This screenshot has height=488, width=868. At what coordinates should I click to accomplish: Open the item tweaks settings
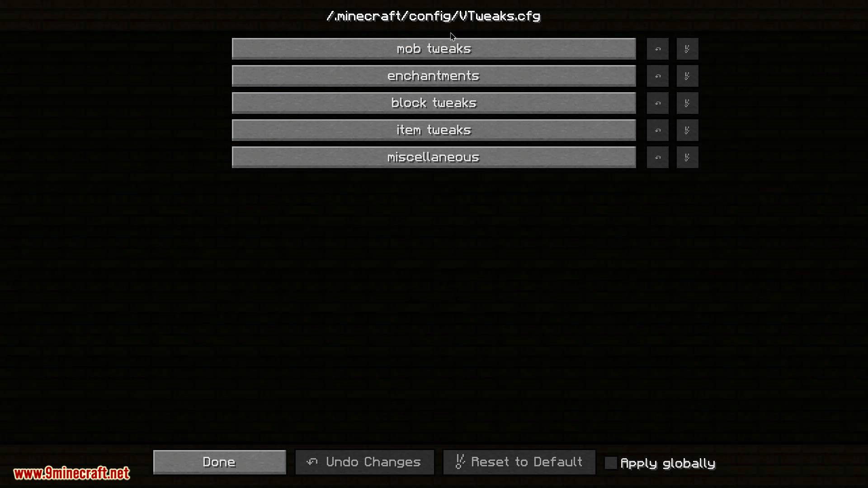[434, 130]
